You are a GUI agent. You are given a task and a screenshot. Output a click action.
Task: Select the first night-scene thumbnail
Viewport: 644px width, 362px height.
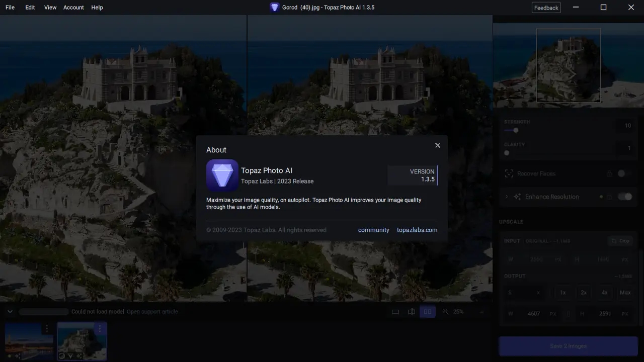29,341
